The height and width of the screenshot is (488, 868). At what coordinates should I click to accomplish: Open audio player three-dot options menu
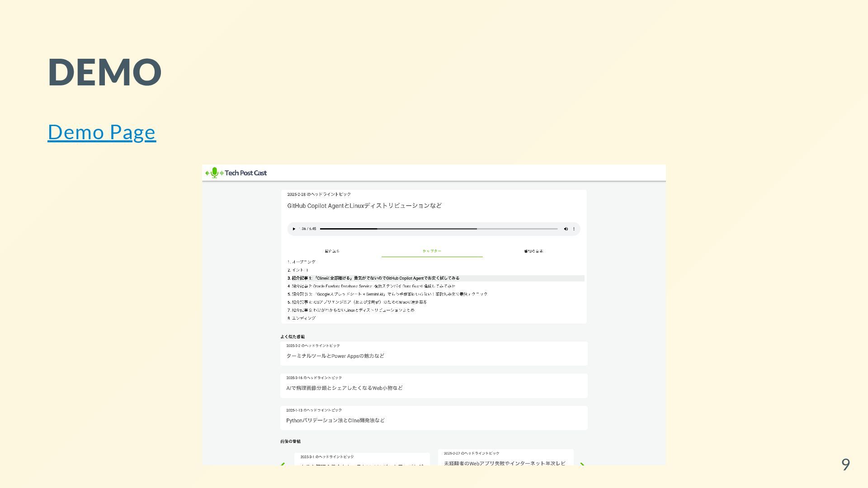pyautogui.click(x=574, y=229)
